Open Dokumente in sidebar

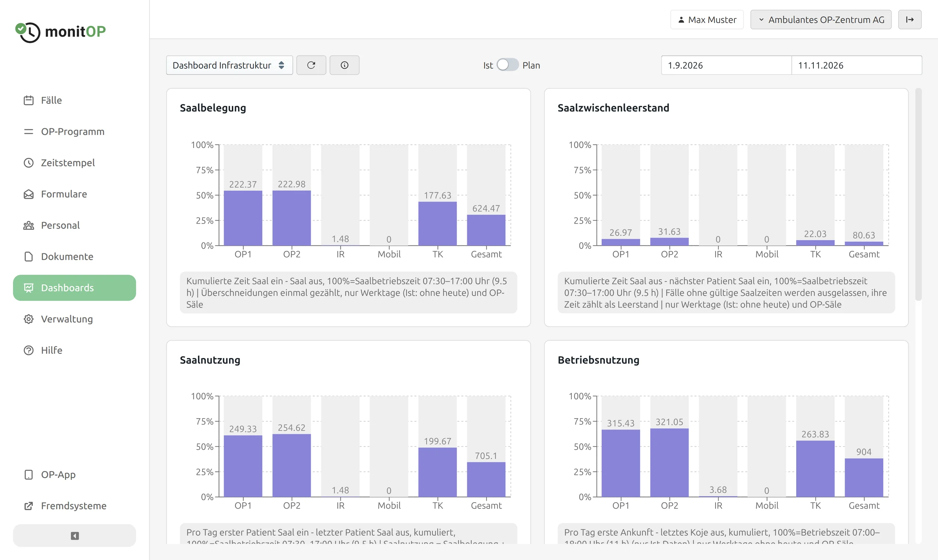[74, 257]
